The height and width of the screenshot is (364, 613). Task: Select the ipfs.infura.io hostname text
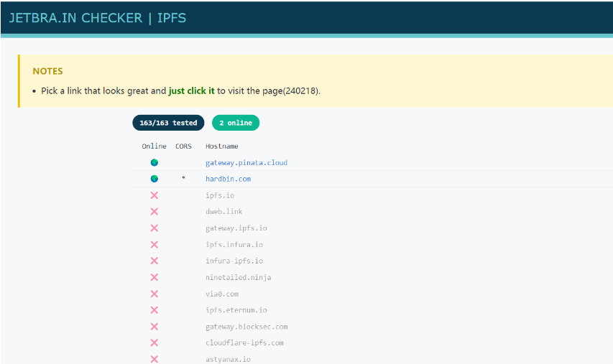point(234,245)
